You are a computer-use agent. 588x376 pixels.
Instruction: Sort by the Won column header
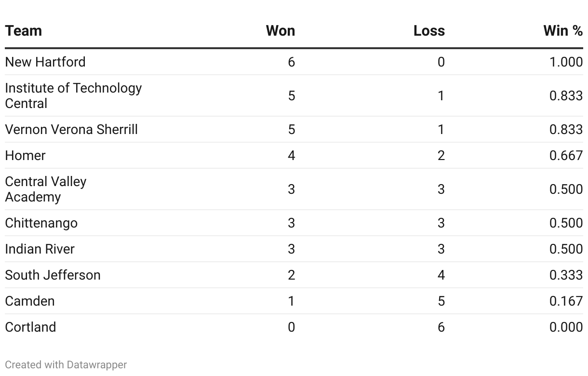click(x=280, y=31)
